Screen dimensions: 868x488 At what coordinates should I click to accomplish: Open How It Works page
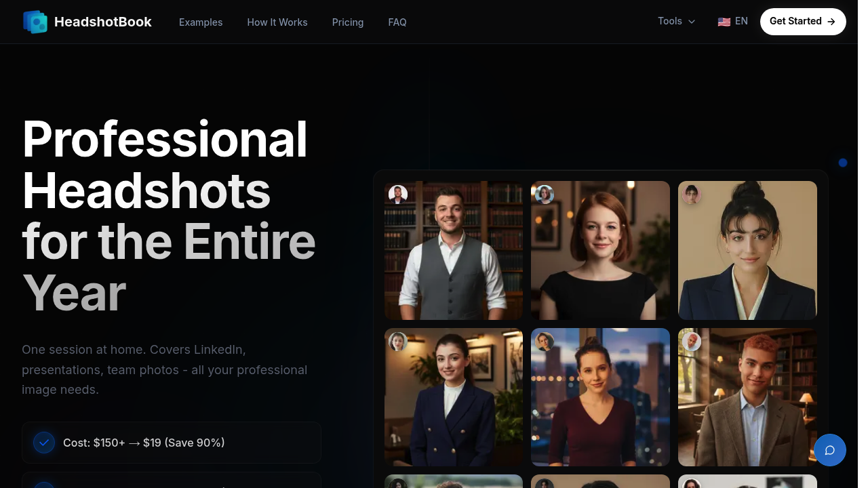(277, 22)
